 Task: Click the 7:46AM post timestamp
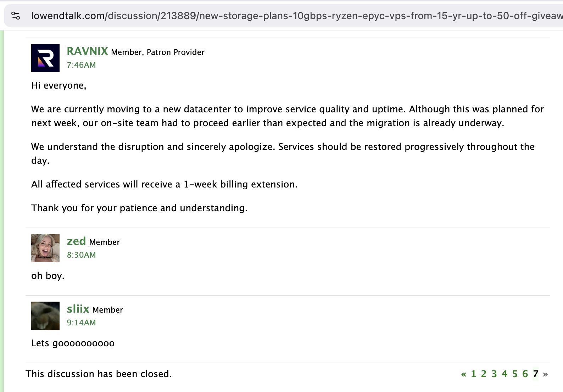coord(81,65)
